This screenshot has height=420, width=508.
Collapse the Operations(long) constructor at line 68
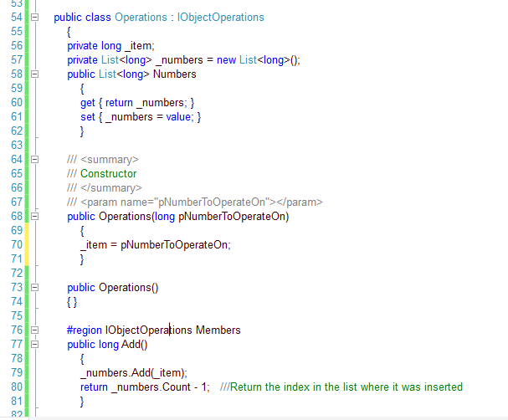(34, 217)
